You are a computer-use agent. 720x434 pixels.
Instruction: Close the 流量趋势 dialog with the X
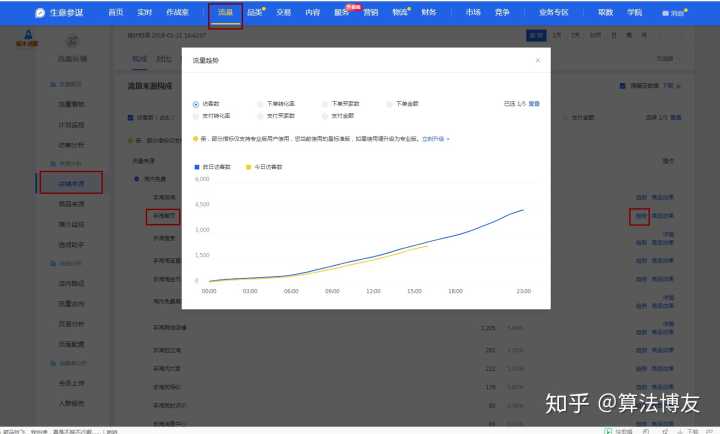[x=537, y=60]
